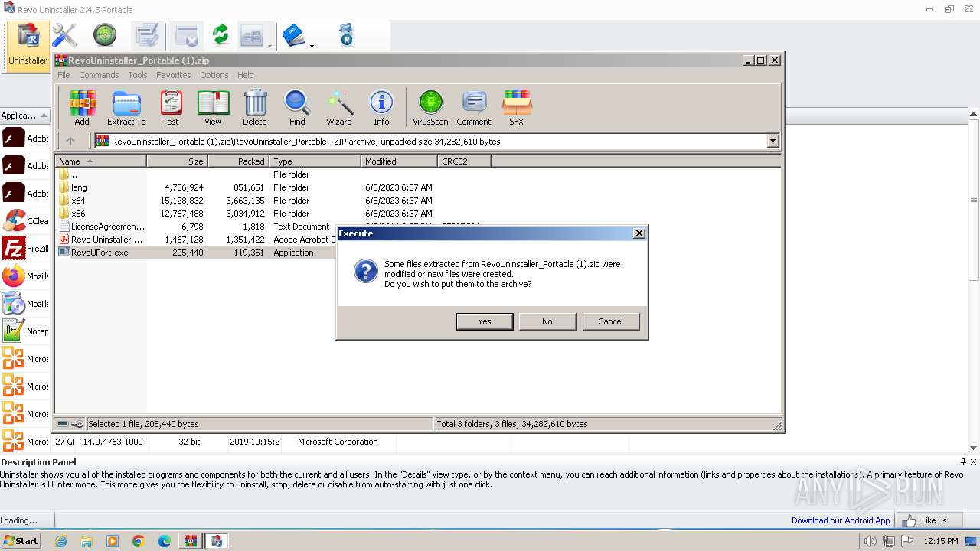Click the Extract To icon
The width and height of the screenshot is (980, 551).
tap(126, 108)
